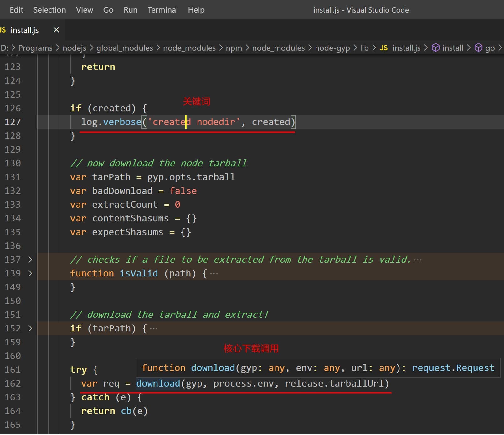Select global_modules in the breadcrumb path

point(124,48)
